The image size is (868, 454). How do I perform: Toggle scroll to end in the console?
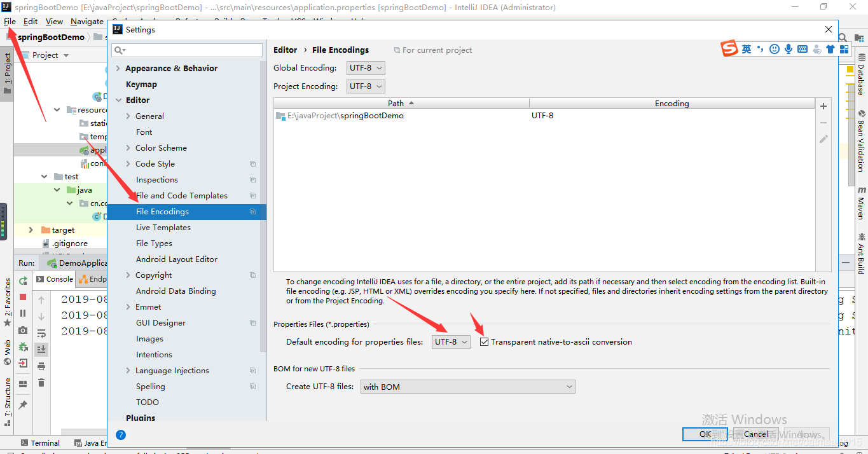[x=41, y=349]
